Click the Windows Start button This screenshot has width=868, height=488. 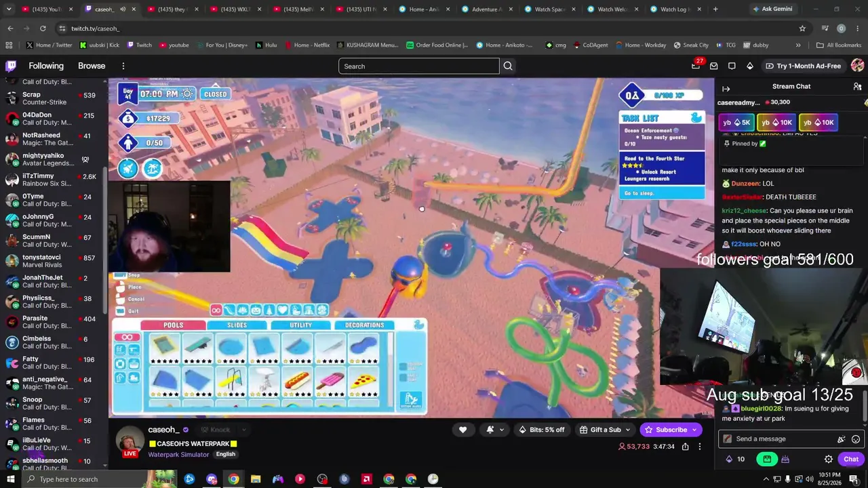pos(10,479)
